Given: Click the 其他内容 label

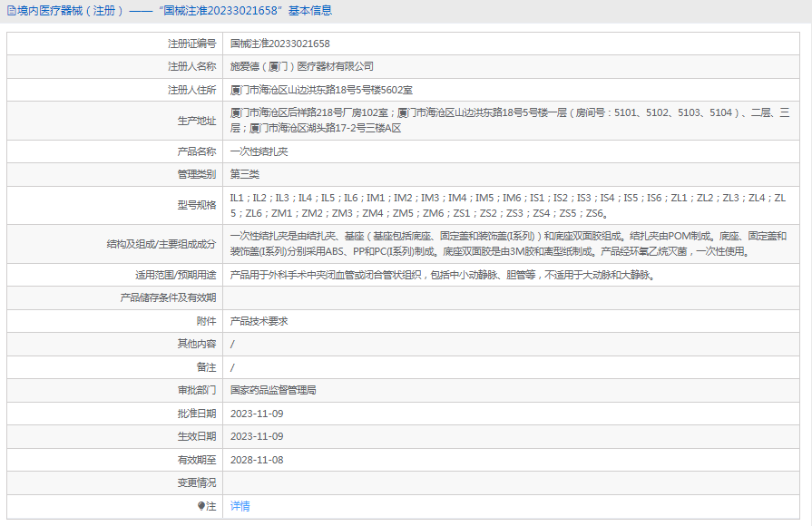Looking at the screenshot, I should click(197, 344).
